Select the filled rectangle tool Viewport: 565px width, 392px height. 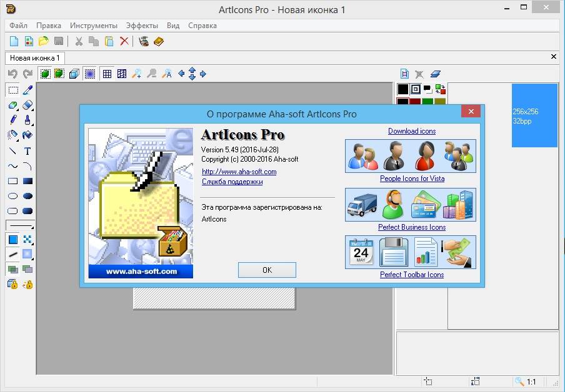(27, 181)
